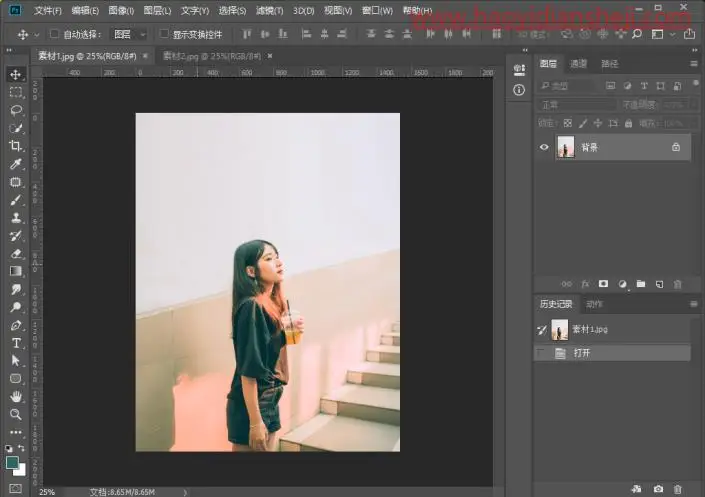Select the Crop tool
Screen dimensions: 705x497
tap(16, 146)
